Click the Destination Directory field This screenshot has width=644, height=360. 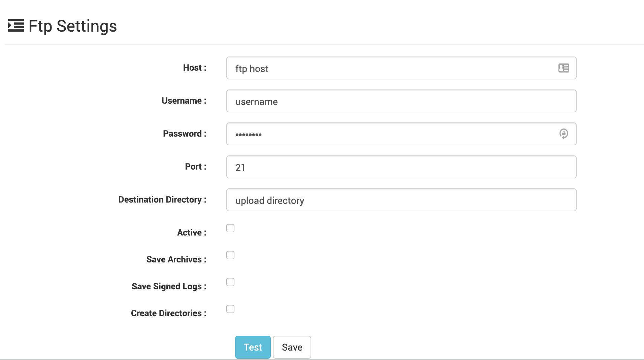(401, 200)
